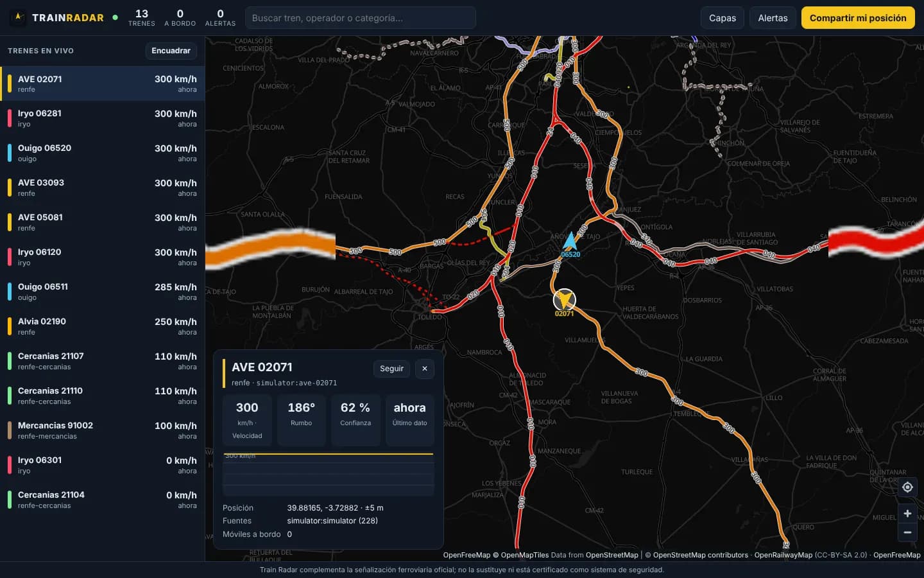This screenshot has width=924, height=578.
Task: Select Ouigo 06520 in the train list
Action: (103, 153)
